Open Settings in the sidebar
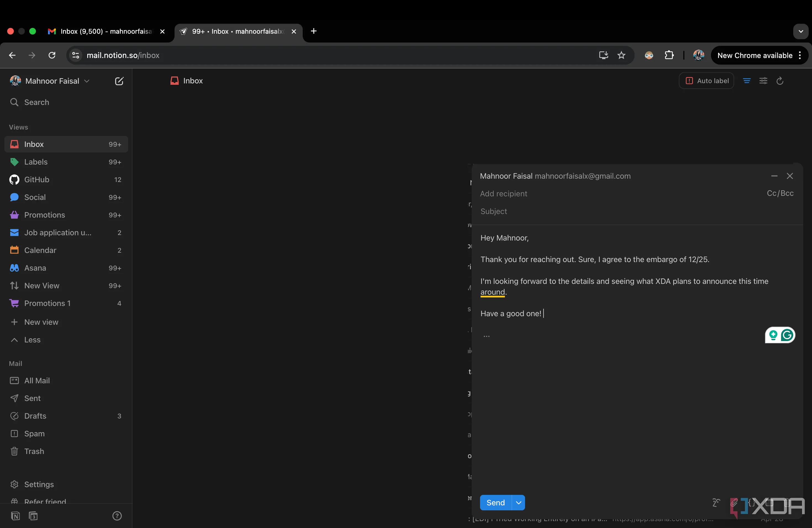 (66, 485)
